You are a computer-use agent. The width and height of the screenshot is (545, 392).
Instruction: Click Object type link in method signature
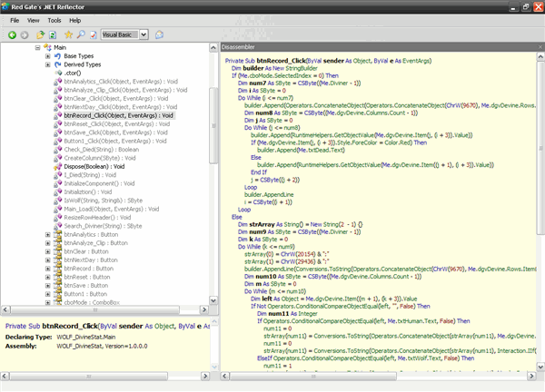click(x=362, y=61)
